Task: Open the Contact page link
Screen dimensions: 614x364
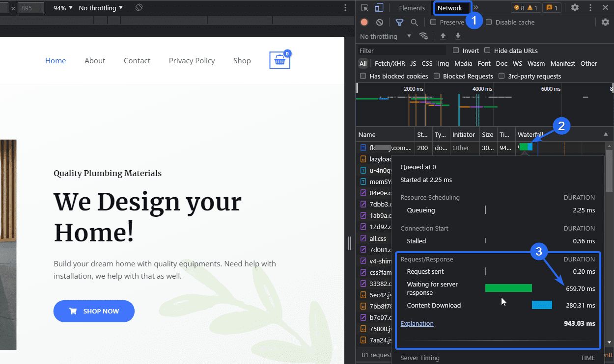Action: pyautogui.click(x=137, y=60)
